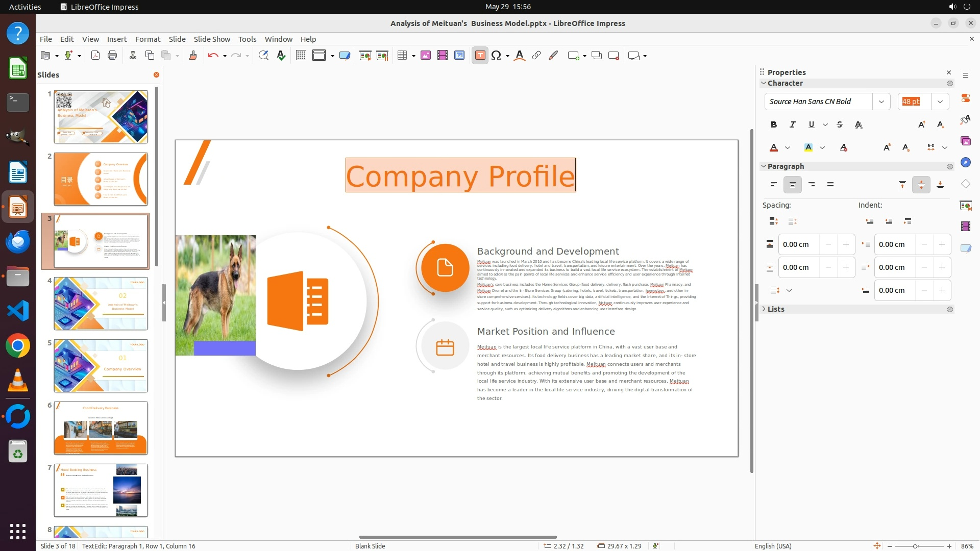Toggle Bold in the Character panel
The height and width of the screenshot is (551, 980).
click(773, 124)
